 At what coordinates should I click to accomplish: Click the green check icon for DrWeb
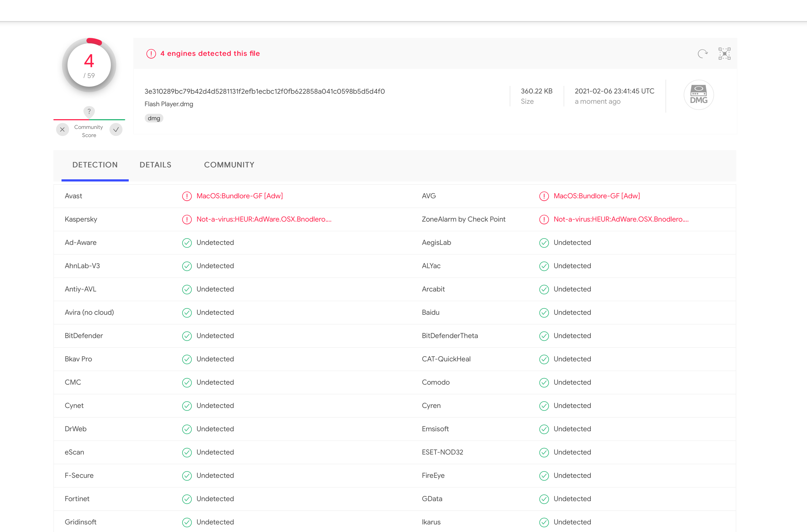[187, 429]
